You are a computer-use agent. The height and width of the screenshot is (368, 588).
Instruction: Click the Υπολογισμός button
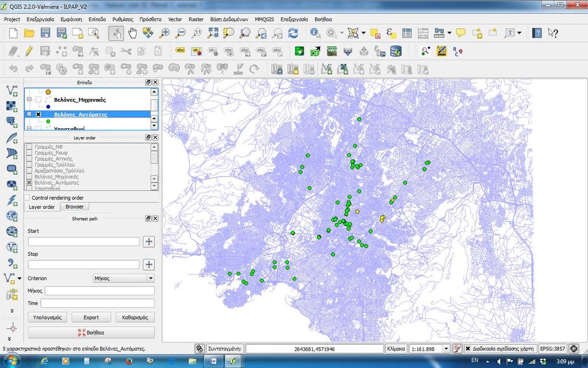pyautogui.click(x=47, y=317)
